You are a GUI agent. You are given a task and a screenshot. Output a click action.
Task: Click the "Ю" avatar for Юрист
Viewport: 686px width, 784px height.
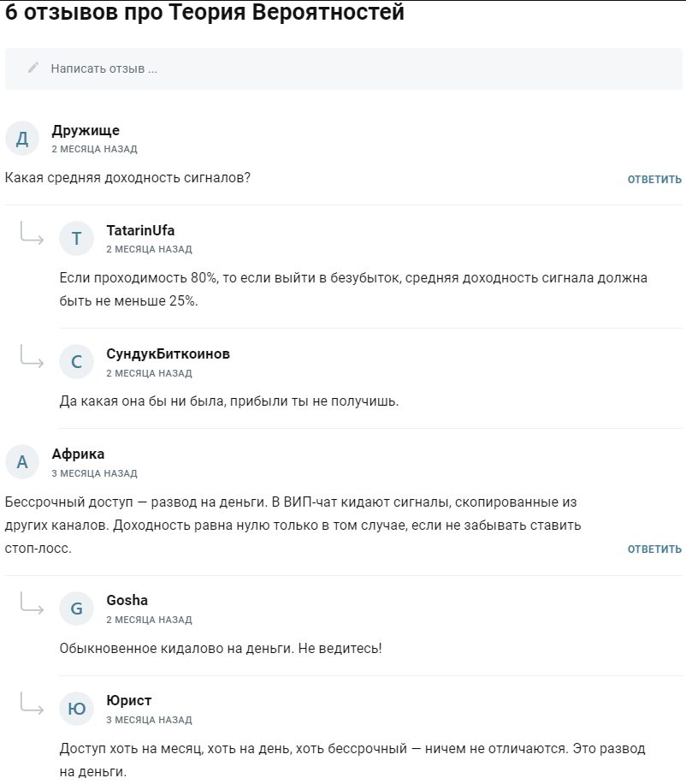76,709
